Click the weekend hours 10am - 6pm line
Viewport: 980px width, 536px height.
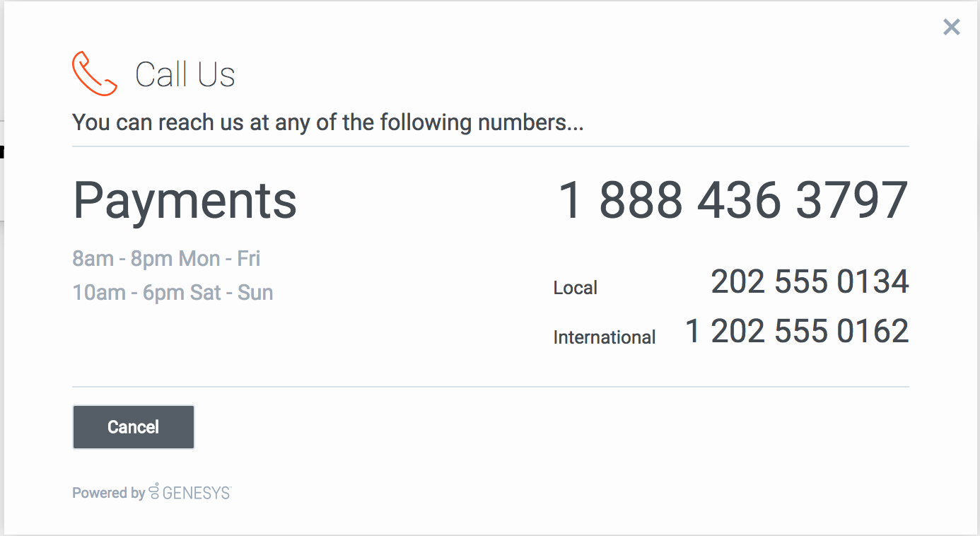(x=173, y=293)
